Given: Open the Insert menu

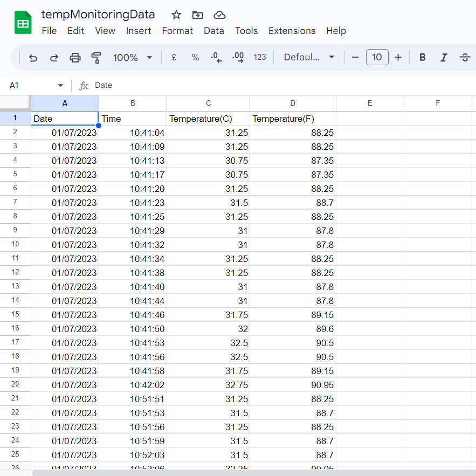Looking at the screenshot, I should coord(139,31).
